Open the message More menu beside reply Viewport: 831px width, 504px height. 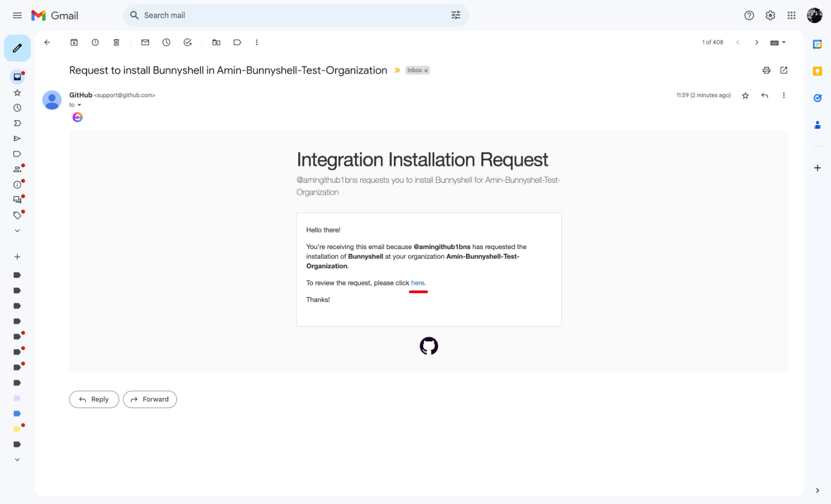784,95
